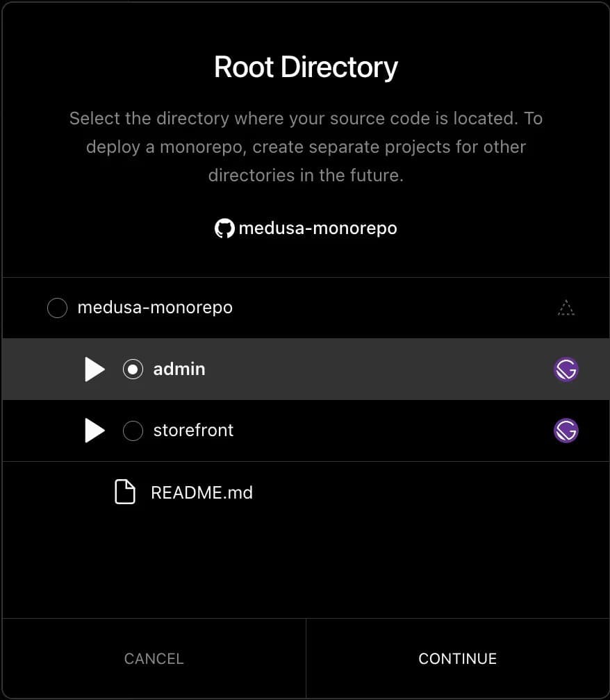Click the README.md file icon
Screen dimensions: 610x700
(125, 492)
